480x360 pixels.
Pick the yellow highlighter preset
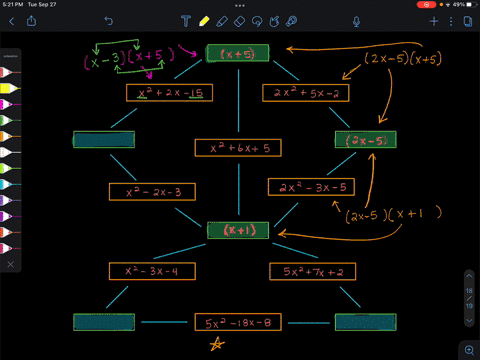(x=10, y=88)
